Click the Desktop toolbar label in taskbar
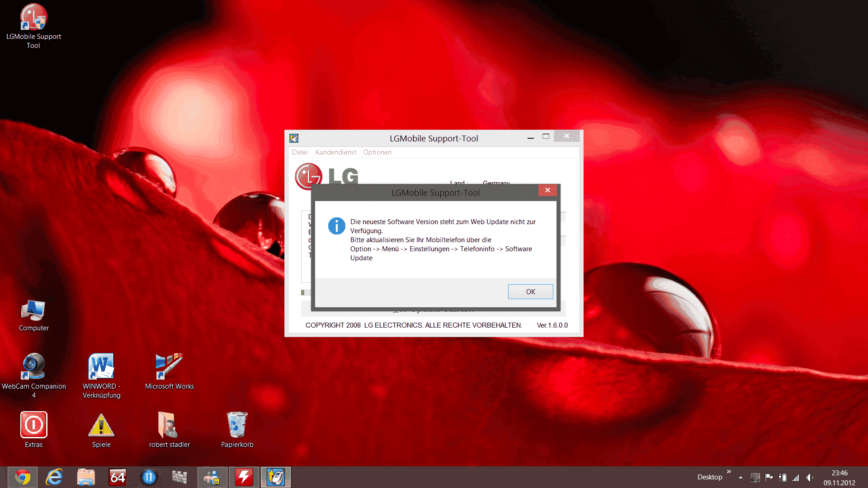Image resolution: width=868 pixels, height=488 pixels. 710,477
